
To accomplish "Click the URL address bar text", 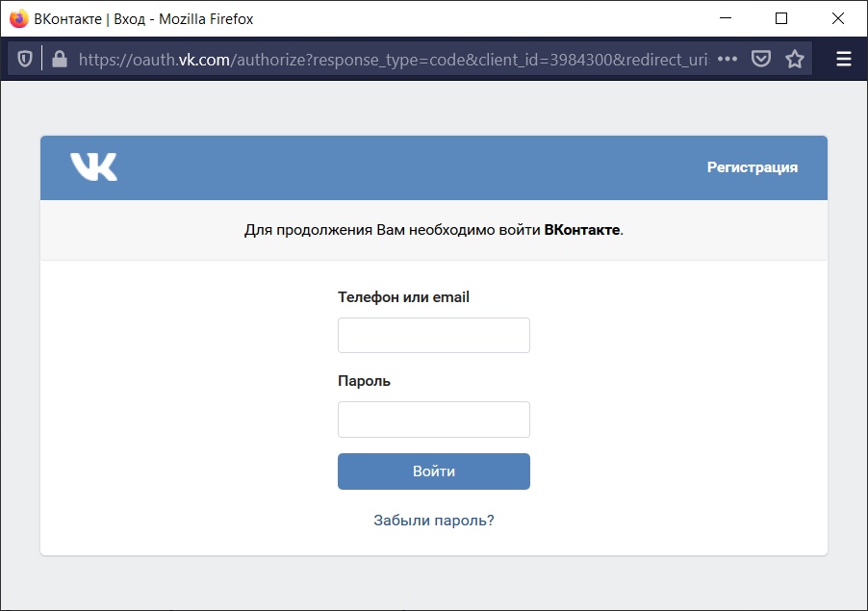I will [x=393, y=60].
